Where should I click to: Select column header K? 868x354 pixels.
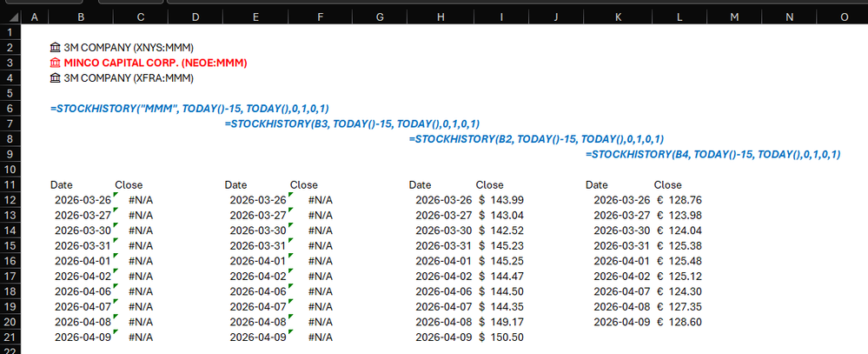point(618,17)
